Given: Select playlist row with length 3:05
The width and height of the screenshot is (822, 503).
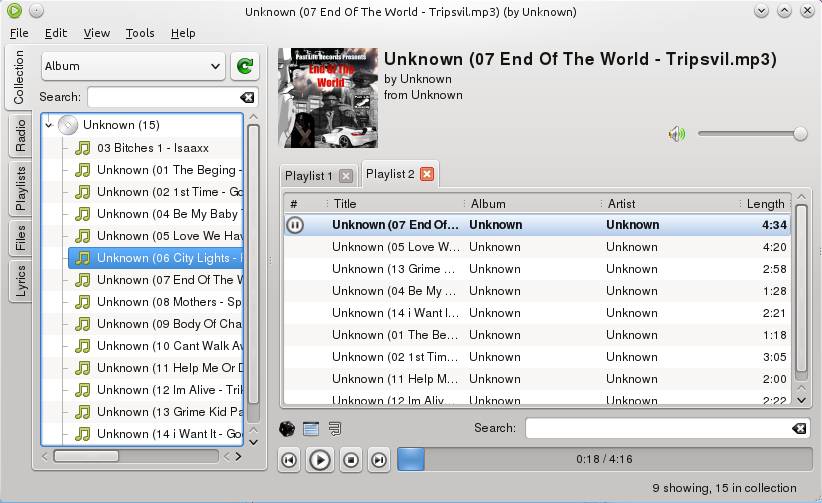Looking at the screenshot, I should click(x=537, y=357).
